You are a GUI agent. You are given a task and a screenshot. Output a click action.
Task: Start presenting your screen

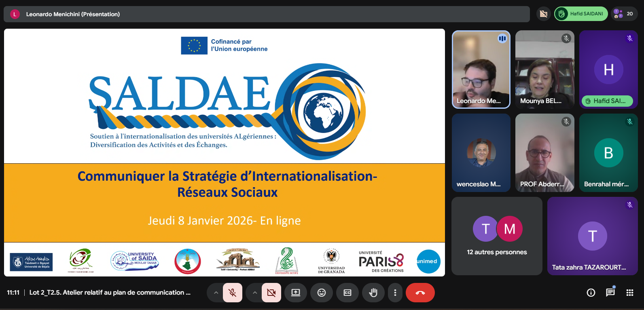(x=296, y=293)
